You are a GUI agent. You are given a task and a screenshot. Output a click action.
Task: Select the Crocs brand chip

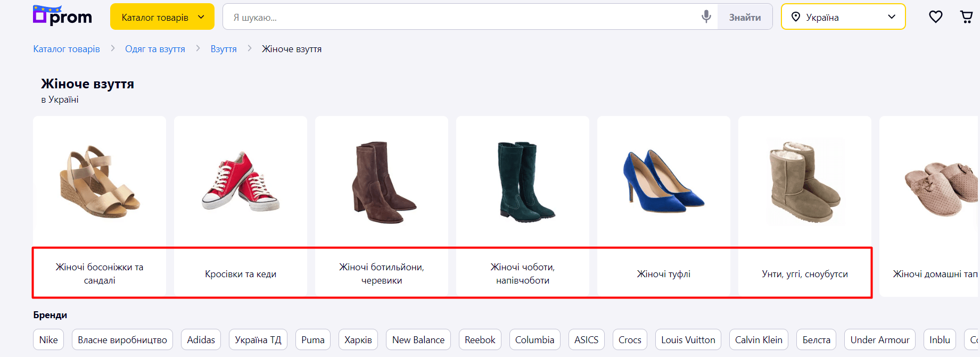point(630,340)
